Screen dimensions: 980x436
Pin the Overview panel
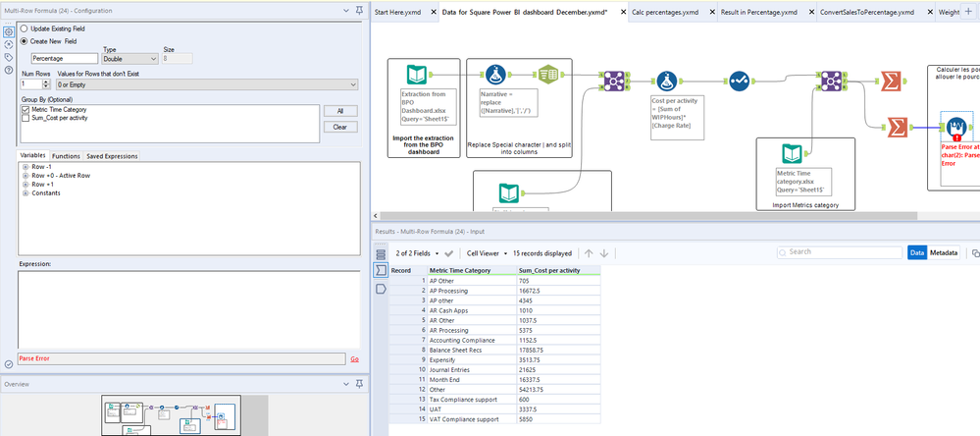point(358,383)
